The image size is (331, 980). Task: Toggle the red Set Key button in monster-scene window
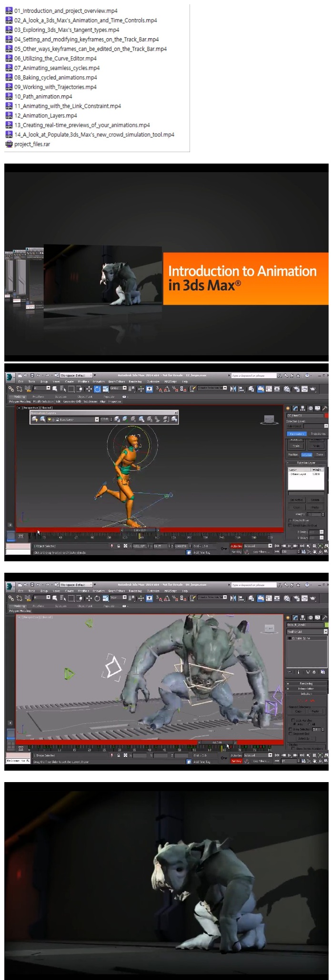(237, 761)
